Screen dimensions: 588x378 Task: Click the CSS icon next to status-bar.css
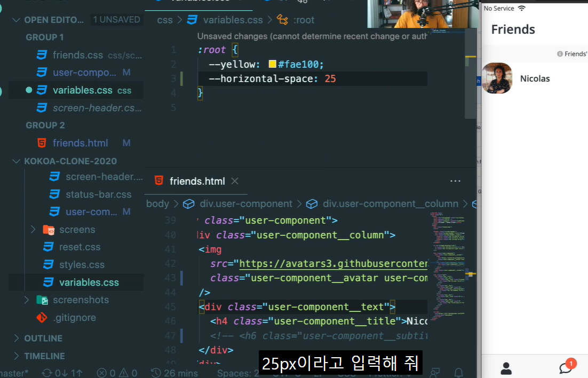54,195
